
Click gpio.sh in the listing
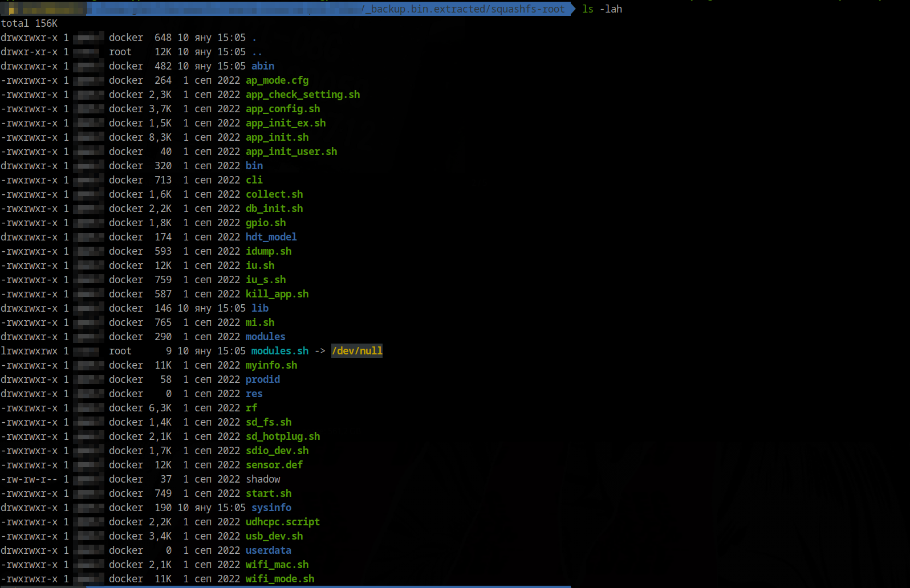click(266, 223)
